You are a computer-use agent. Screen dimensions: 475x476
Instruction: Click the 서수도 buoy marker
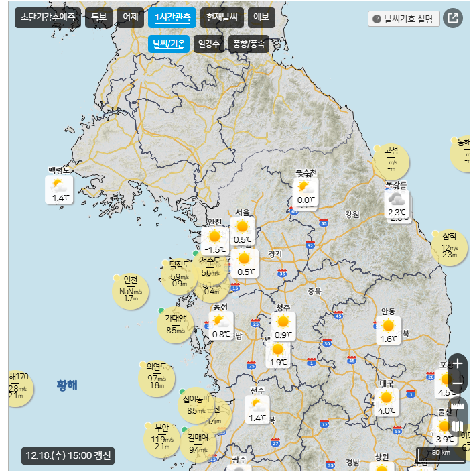(x=210, y=267)
